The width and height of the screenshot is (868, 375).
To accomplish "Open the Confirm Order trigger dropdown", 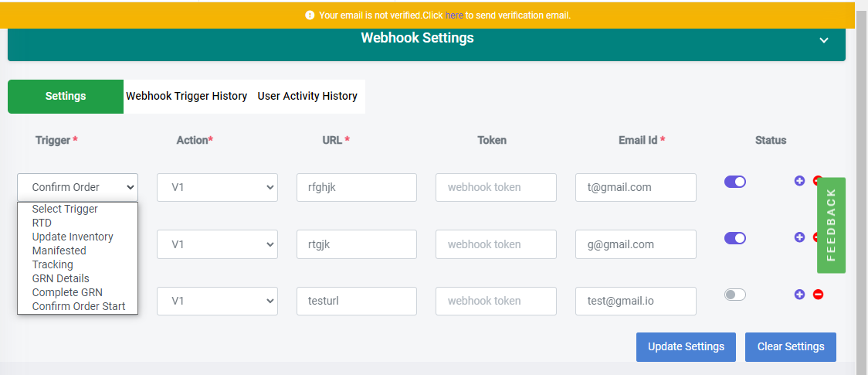I will [77, 187].
